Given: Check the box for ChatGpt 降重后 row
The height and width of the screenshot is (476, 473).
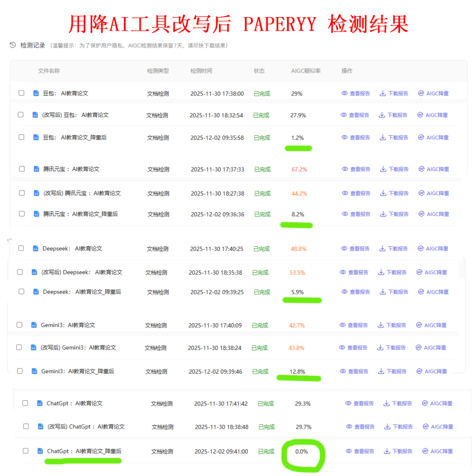Looking at the screenshot, I should (25, 451).
